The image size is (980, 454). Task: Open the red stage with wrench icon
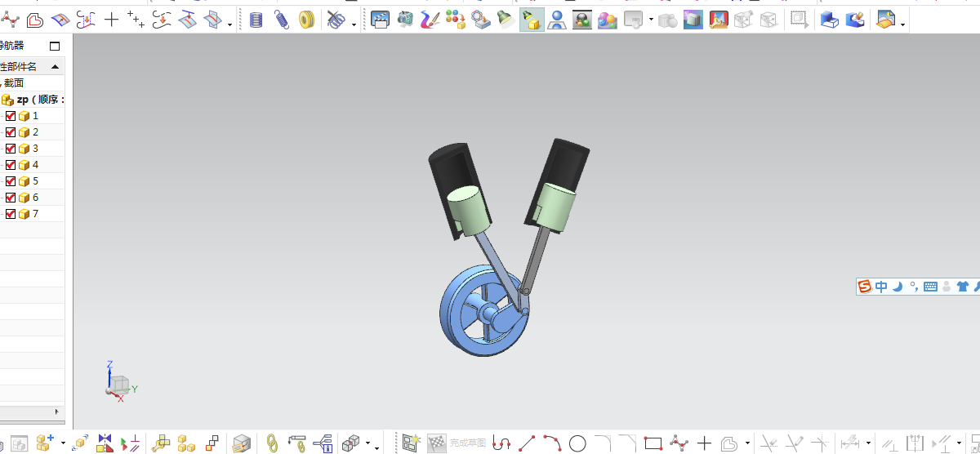(x=719, y=20)
